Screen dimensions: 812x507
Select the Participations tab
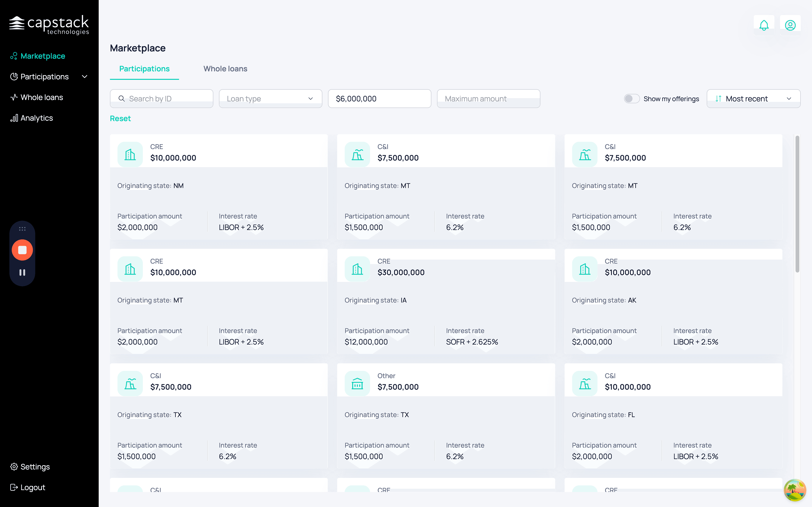(144, 69)
